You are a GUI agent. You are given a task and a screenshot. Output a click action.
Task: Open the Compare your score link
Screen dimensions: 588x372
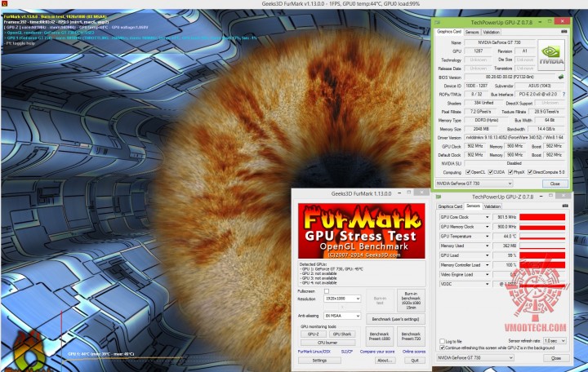[377, 352]
